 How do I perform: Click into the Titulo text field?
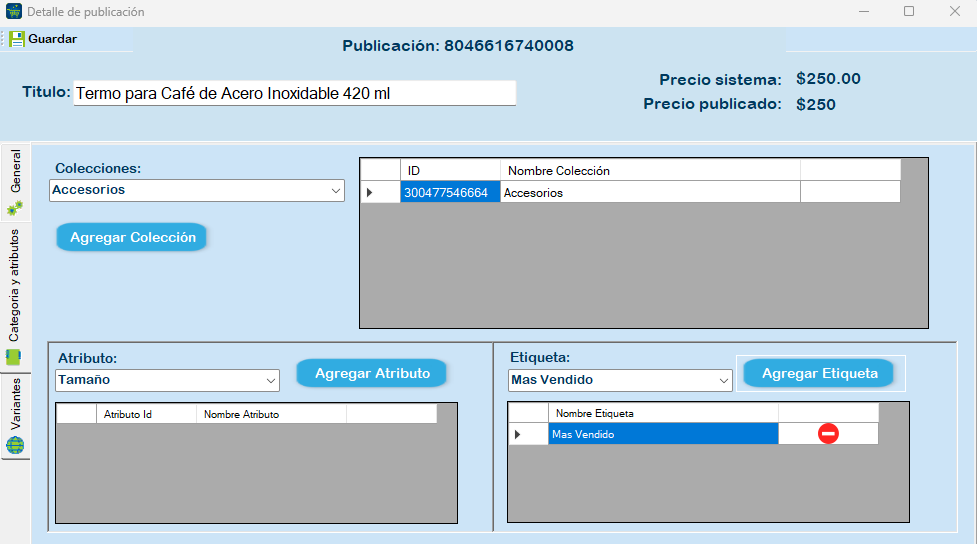(x=294, y=93)
